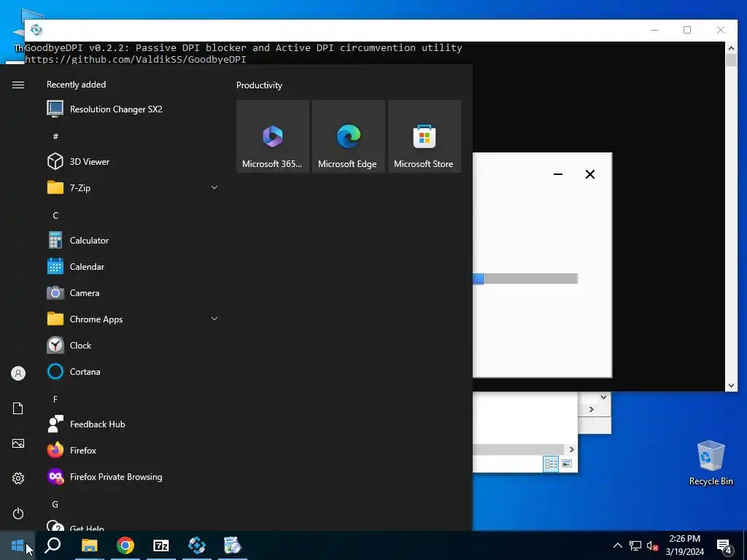Image resolution: width=747 pixels, height=560 pixels.
Task: Open the clock showing 2:26 PM
Action: coord(684,545)
